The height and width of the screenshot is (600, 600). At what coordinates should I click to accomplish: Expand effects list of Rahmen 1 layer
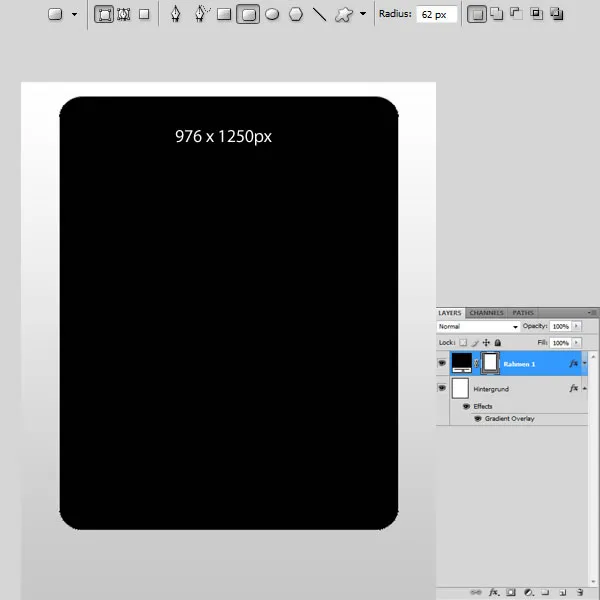tap(584, 363)
